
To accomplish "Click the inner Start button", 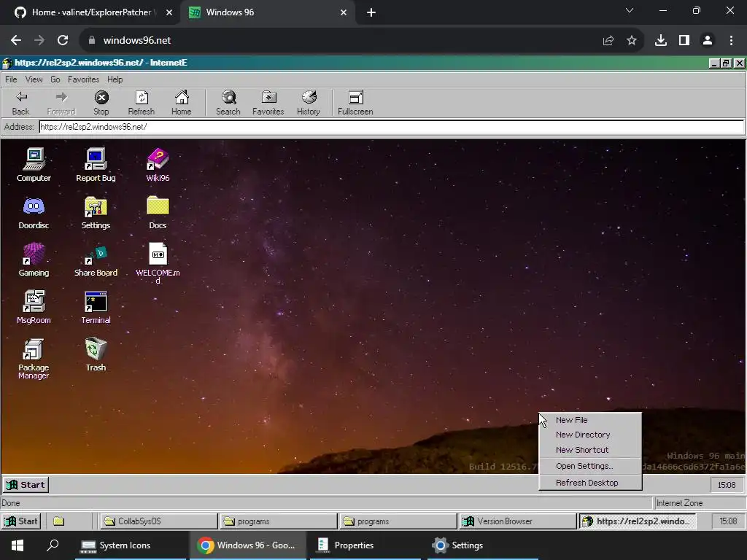I will (26, 485).
